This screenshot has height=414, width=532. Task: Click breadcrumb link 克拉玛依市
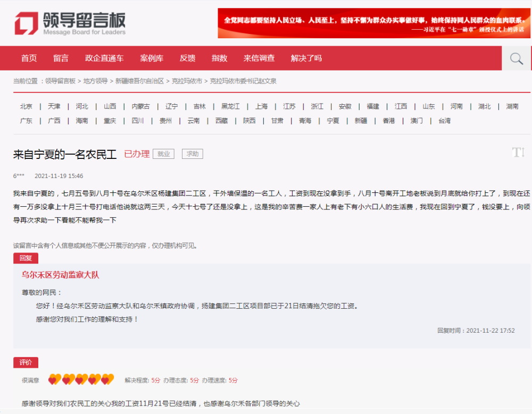click(187, 81)
